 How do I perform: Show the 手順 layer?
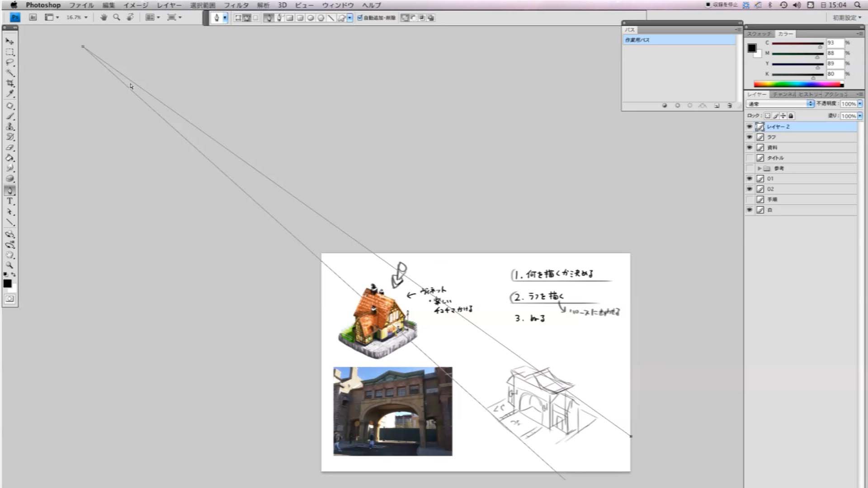click(750, 199)
